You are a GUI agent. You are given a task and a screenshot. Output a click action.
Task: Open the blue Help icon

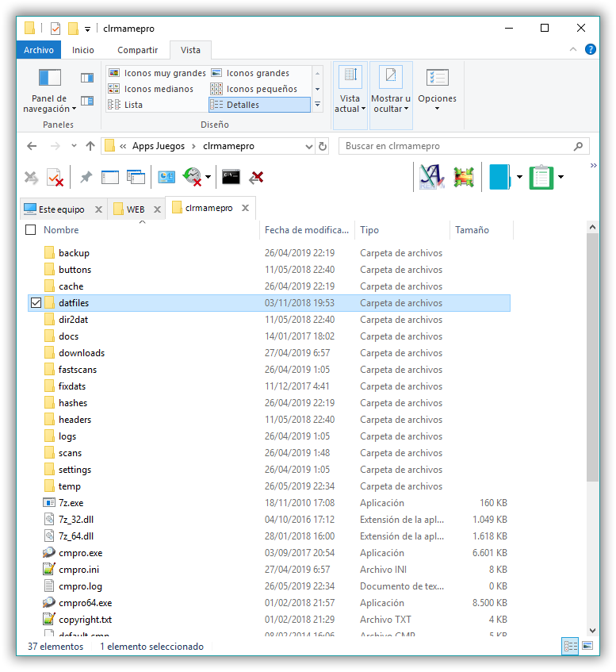click(591, 50)
